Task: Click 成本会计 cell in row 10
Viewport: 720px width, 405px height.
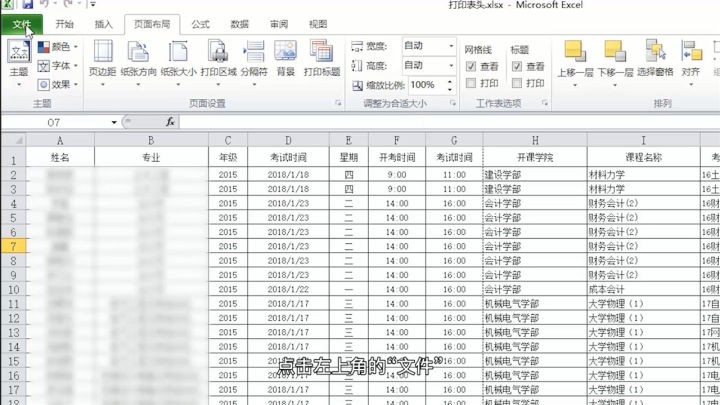Action: click(643, 289)
